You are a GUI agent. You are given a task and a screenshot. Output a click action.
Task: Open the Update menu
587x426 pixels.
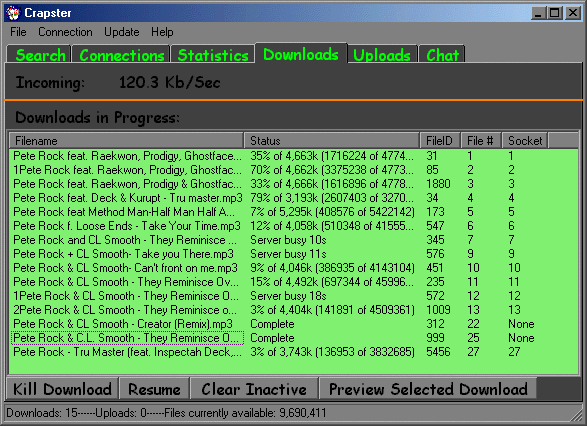[x=122, y=32]
